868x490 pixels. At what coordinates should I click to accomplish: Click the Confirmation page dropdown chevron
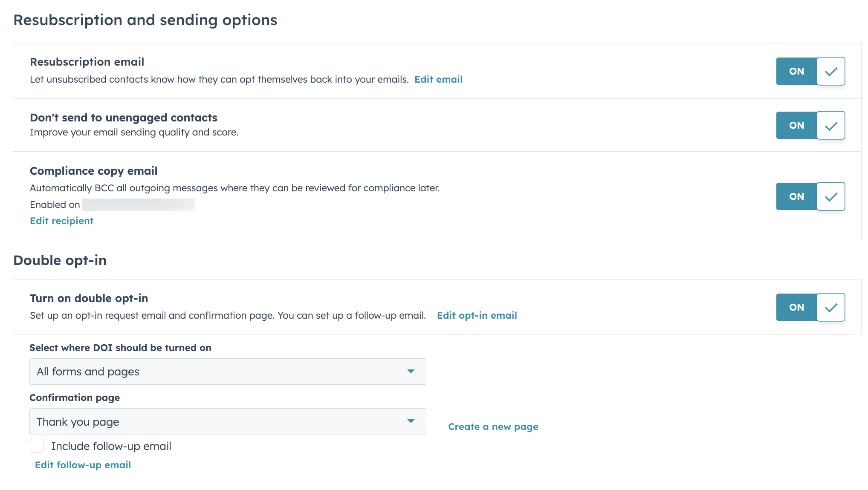[411, 421]
